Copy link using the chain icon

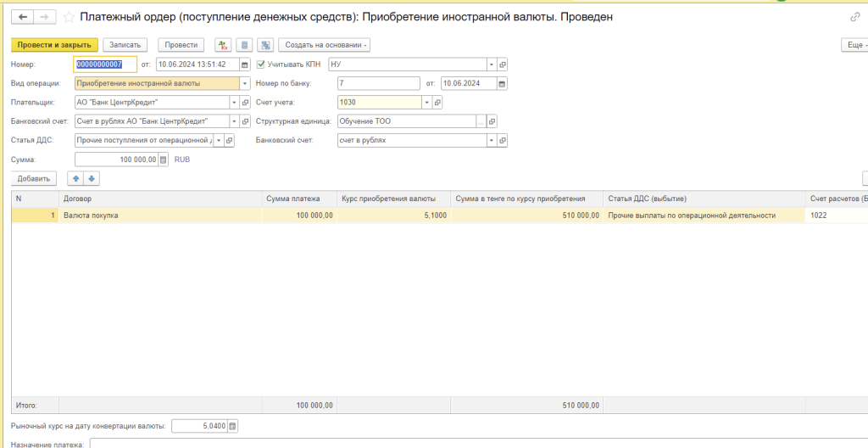[854, 17]
